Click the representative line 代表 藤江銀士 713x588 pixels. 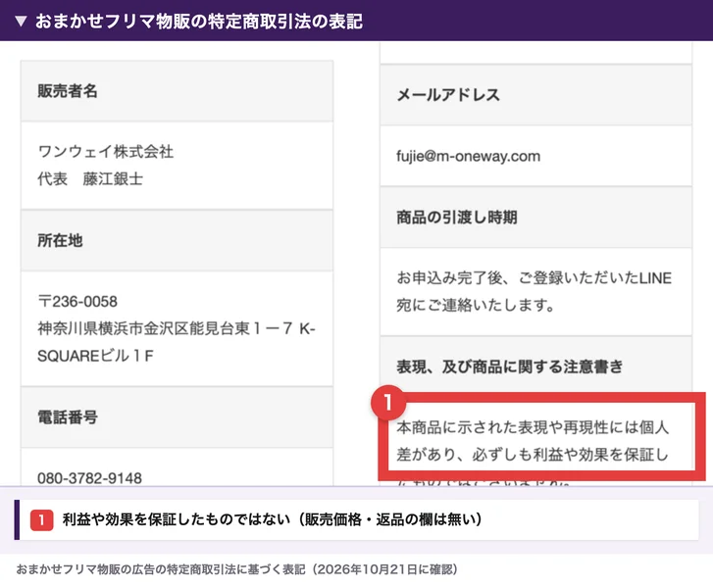tap(90, 178)
